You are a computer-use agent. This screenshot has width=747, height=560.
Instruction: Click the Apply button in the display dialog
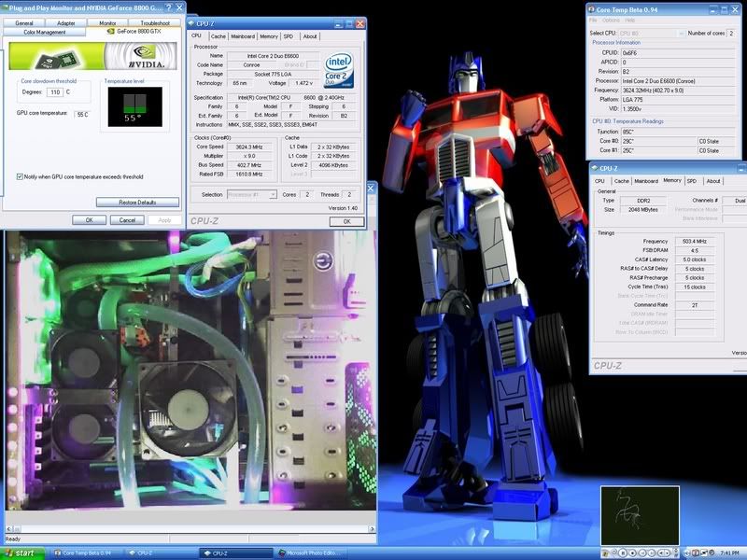(164, 220)
